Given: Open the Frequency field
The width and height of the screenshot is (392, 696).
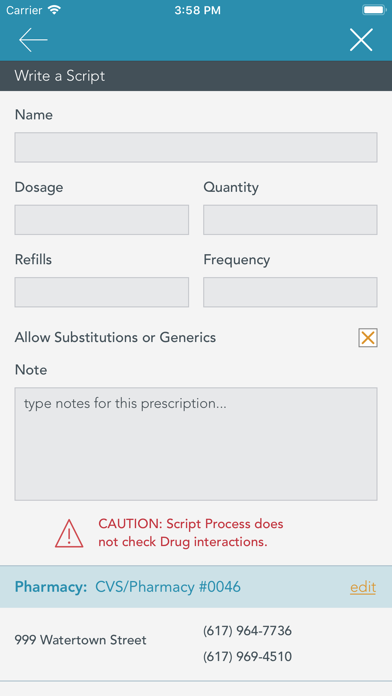Looking at the screenshot, I should 290,292.
